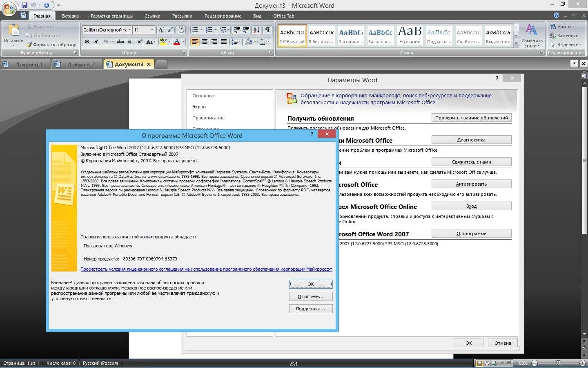Apply red font color
This screenshot has width=588, height=368.
tap(177, 42)
